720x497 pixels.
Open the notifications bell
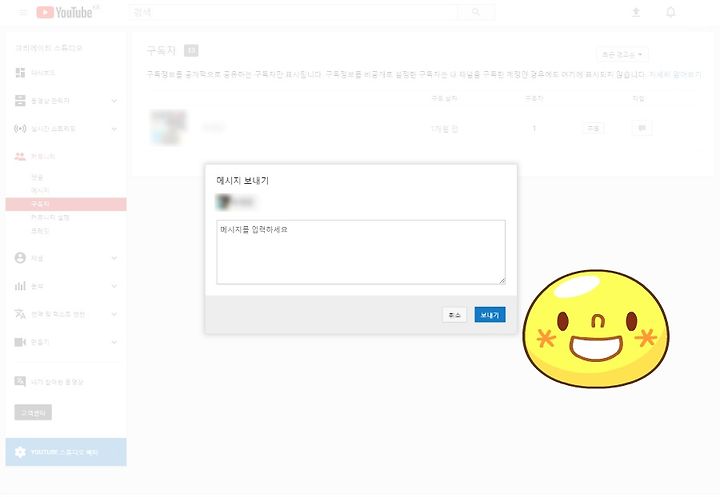(670, 12)
